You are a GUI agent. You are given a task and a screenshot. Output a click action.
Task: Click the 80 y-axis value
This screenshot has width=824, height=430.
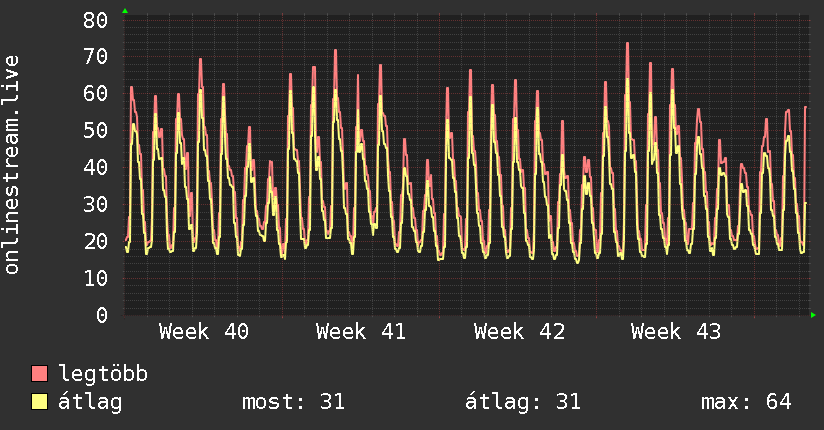(95, 21)
